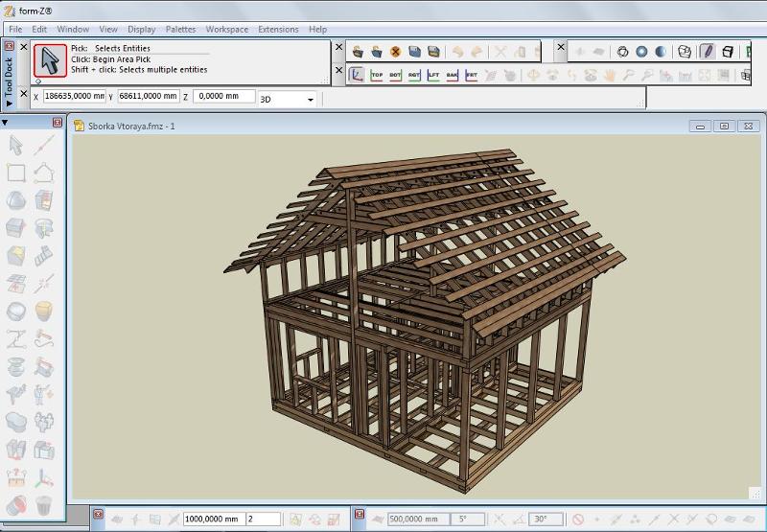The width and height of the screenshot is (767, 532).
Task: Click the trash can tool in palette
Action: tap(43, 504)
